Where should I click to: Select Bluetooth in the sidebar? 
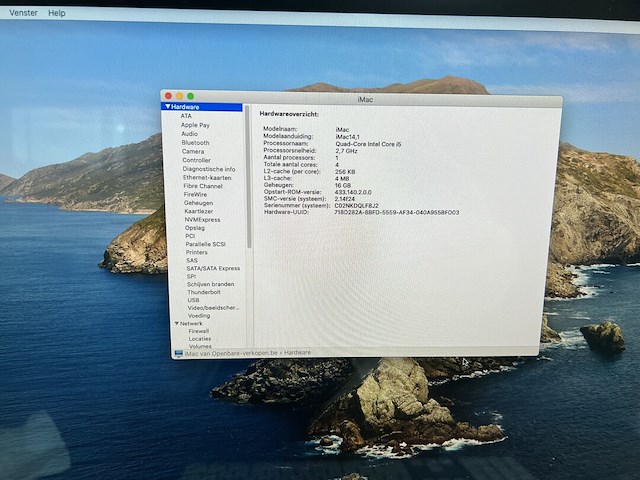pos(195,143)
